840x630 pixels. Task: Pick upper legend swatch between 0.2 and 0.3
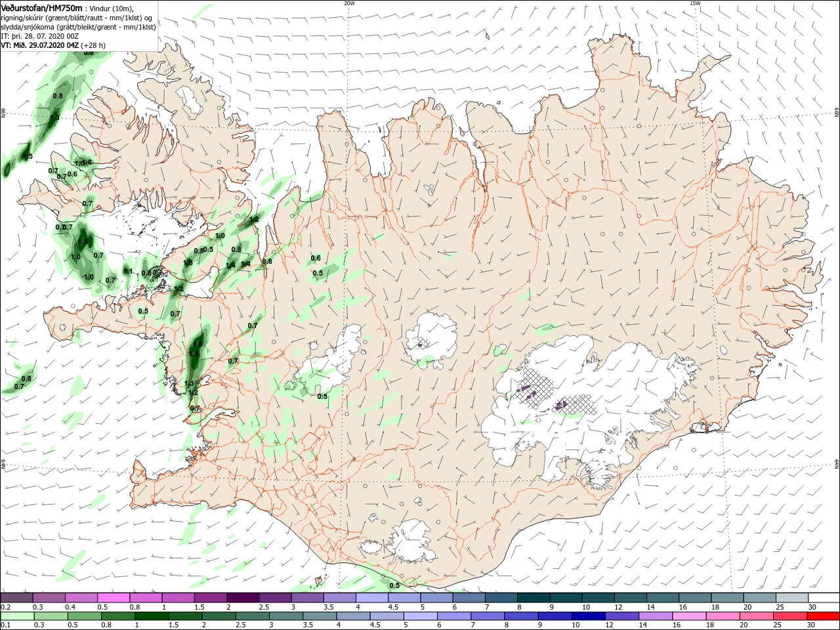(x=16, y=597)
